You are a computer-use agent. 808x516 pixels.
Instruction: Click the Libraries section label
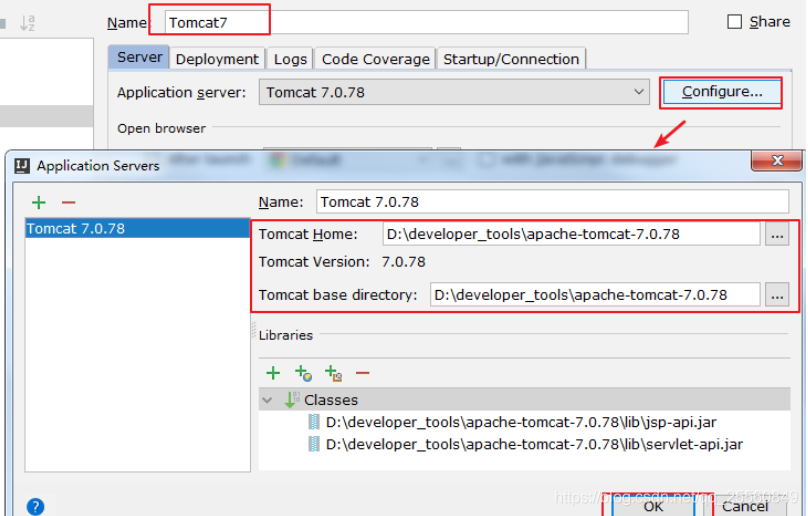286,335
